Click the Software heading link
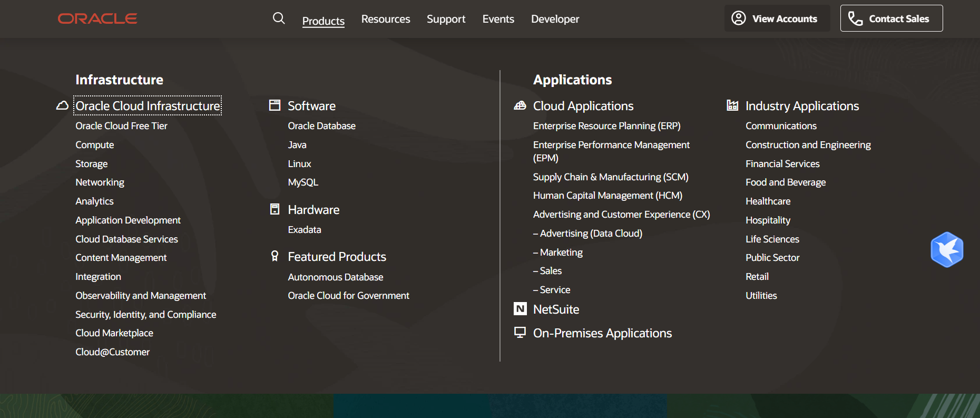980x418 pixels. 311,106
